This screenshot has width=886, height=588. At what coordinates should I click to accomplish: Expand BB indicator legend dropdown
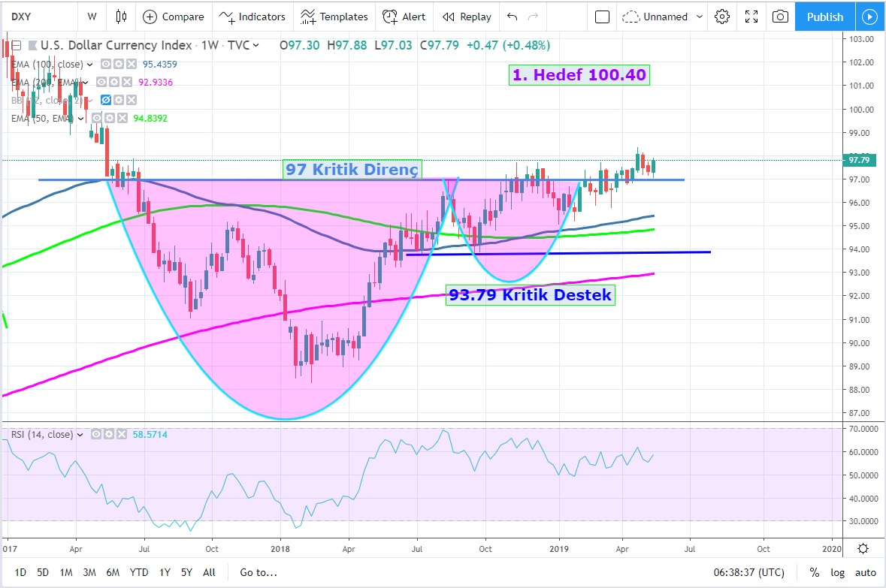[89, 101]
